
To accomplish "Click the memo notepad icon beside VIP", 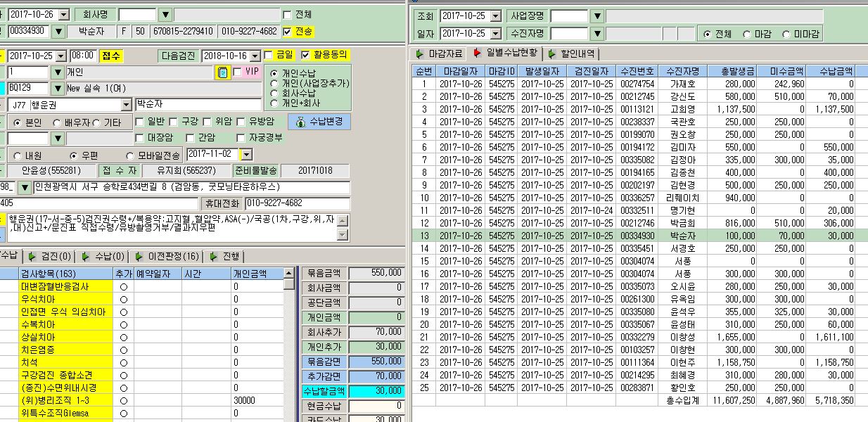I will [x=222, y=72].
